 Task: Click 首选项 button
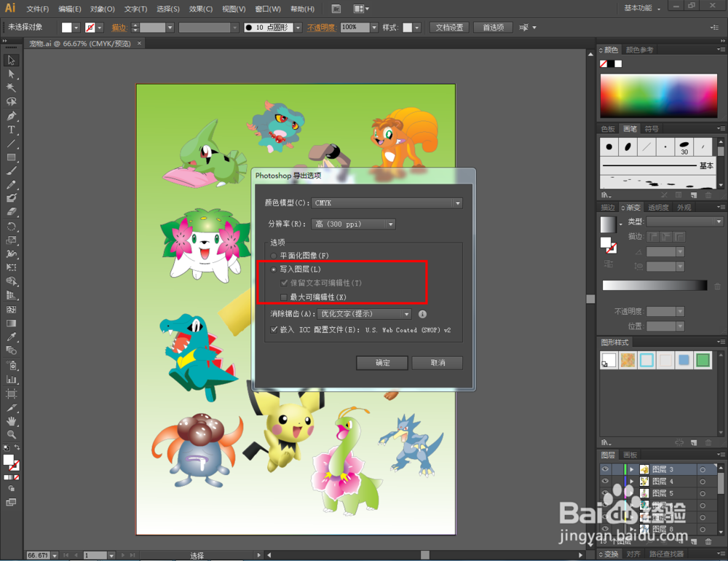(493, 28)
